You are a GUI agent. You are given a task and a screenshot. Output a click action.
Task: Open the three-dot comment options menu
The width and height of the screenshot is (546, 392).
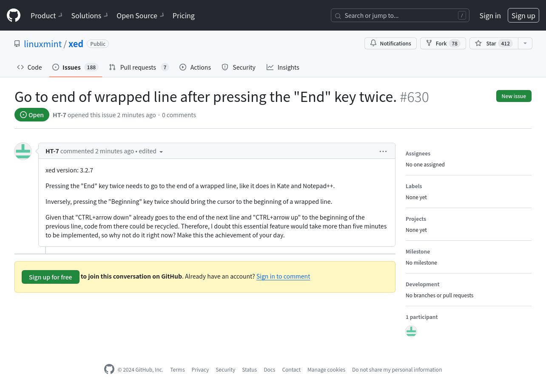383,151
